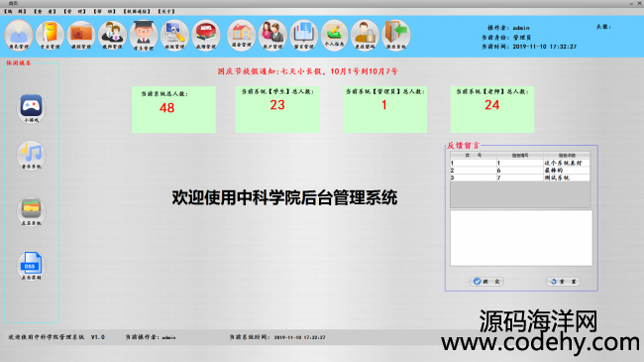Click the 重置 reset button
644x362 pixels.
(x=563, y=282)
